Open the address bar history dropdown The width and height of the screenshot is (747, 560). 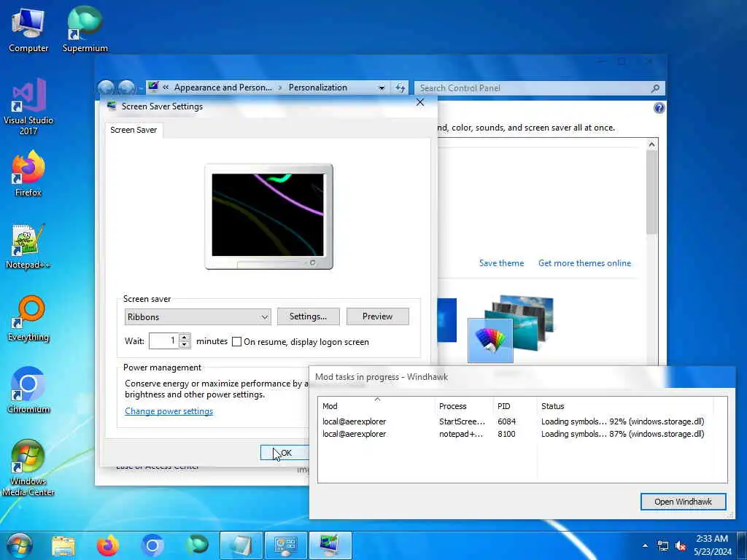(381, 88)
